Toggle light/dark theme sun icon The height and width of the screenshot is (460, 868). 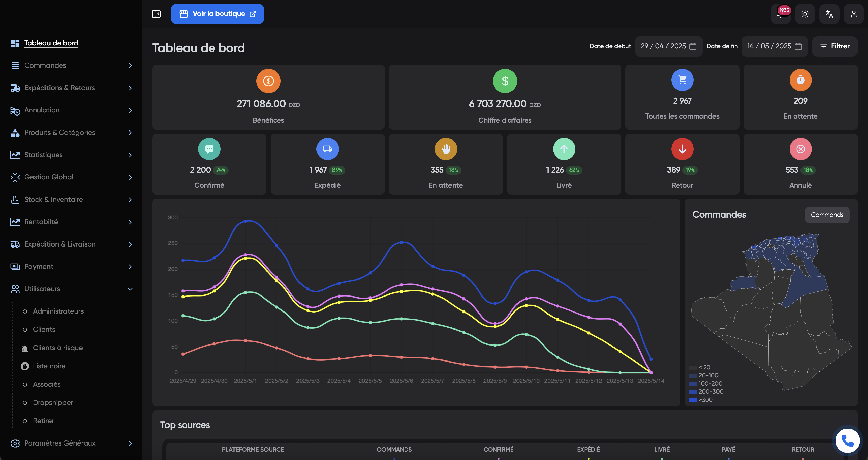(x=805, y=14)
